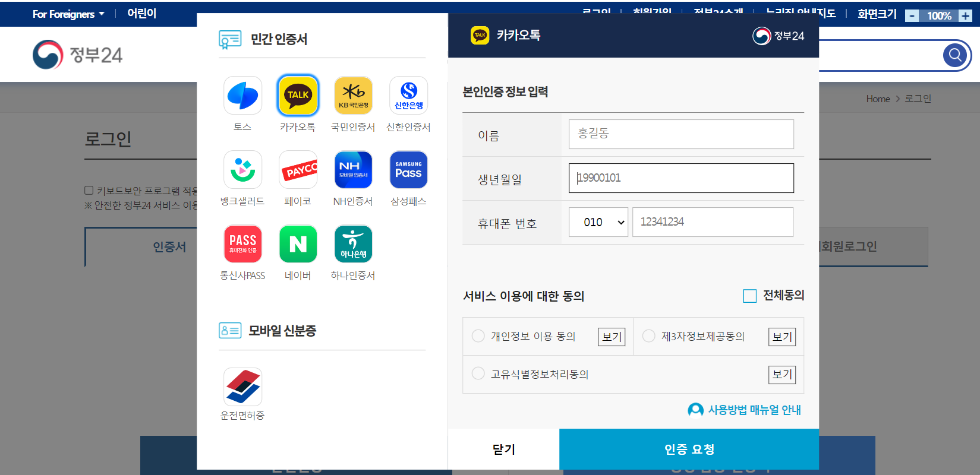Switch to the 회원로그인 tab
The image size is (980, 475).
874,246
